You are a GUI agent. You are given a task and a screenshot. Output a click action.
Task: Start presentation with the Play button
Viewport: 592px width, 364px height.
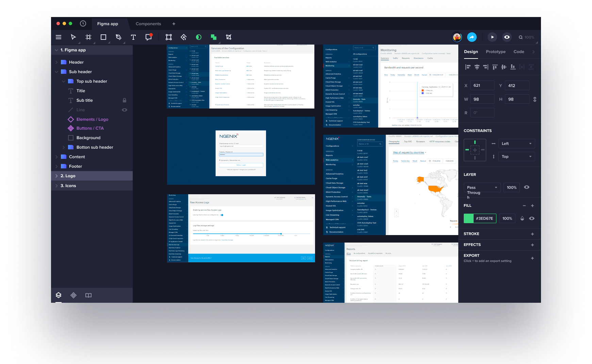click(x=492, y=37)
